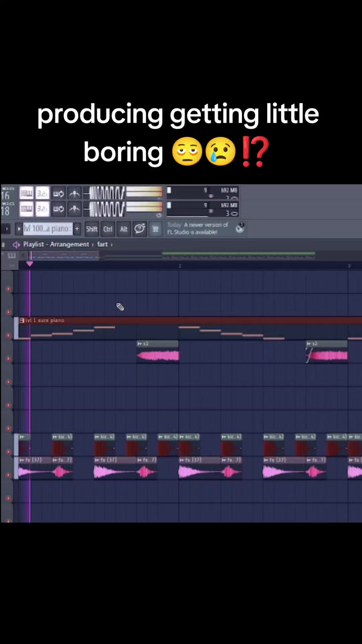Click the Shift modifier button
Screen dimensions: 362x644
click(x=92, y=229)
